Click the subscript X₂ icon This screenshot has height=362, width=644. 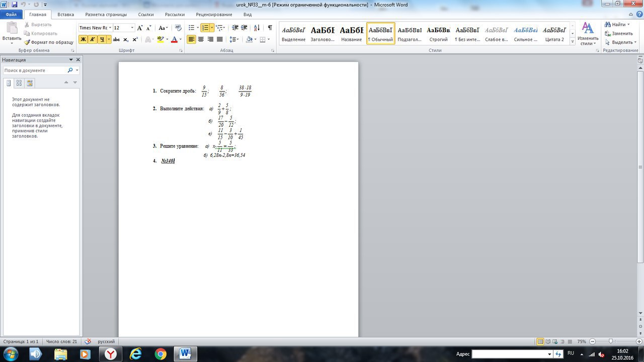point(126,39)
